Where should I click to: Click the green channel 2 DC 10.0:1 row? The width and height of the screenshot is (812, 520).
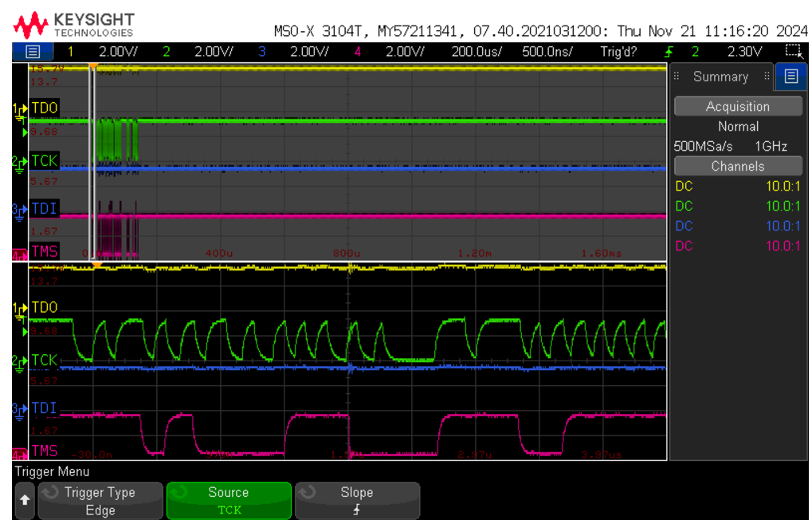(738, 207)
